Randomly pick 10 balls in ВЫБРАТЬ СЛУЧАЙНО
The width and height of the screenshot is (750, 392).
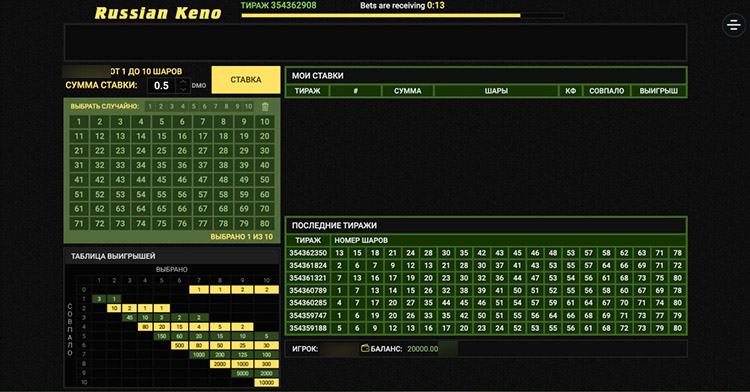pos(248,106)
